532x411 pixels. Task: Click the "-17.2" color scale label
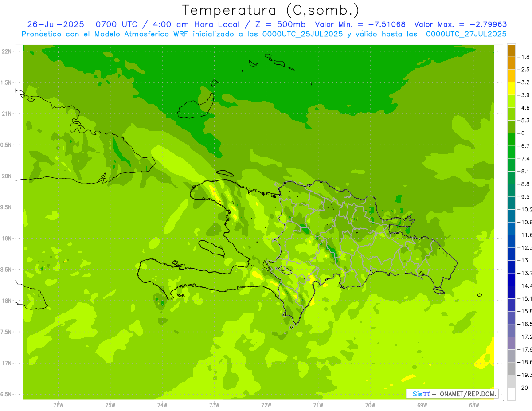click(525, 337)
